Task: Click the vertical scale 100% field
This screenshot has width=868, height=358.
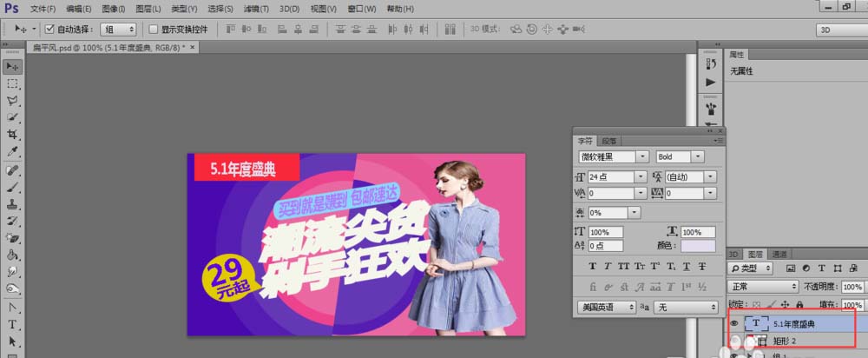Action: point(606,232)
